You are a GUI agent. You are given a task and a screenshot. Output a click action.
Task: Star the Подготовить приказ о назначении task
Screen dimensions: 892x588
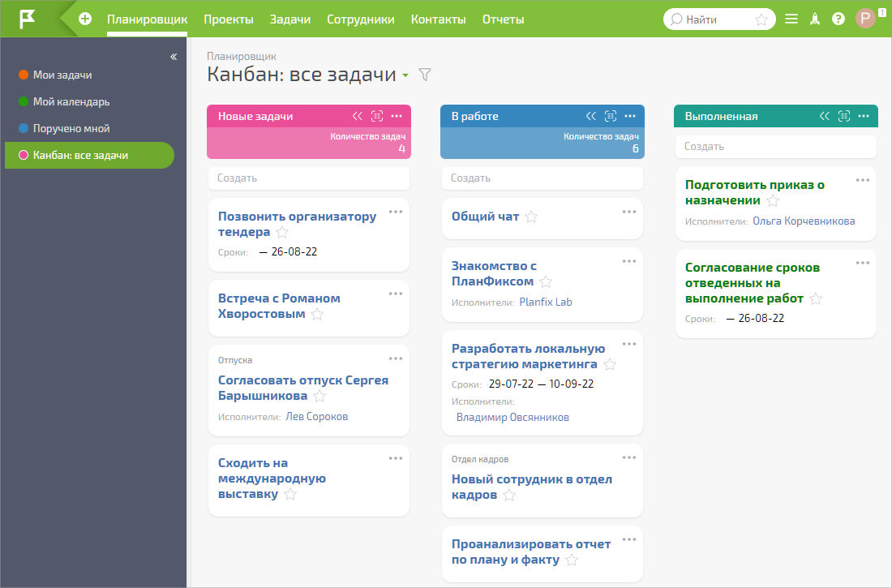pos(773,201)
